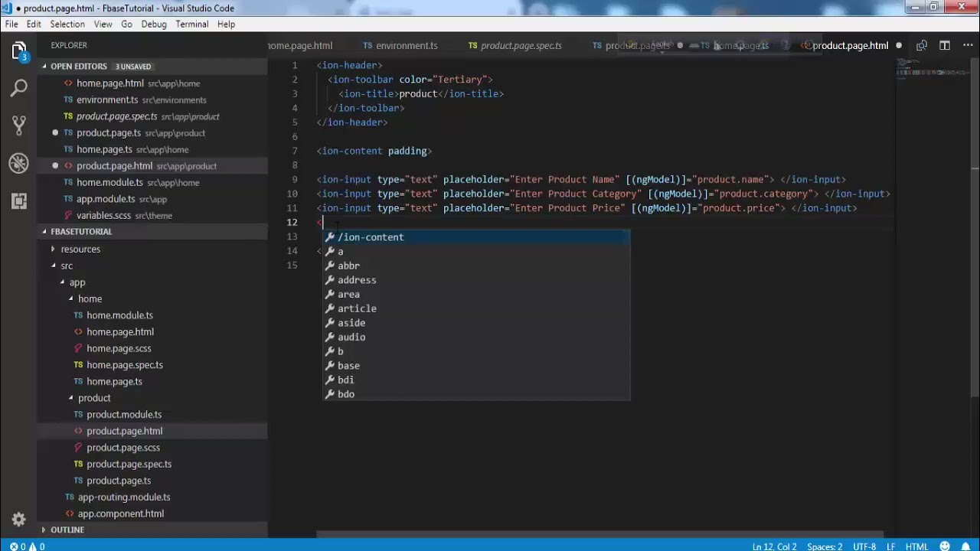
Task: Pick the aside suggestion
Action: (x=475, y=323)
